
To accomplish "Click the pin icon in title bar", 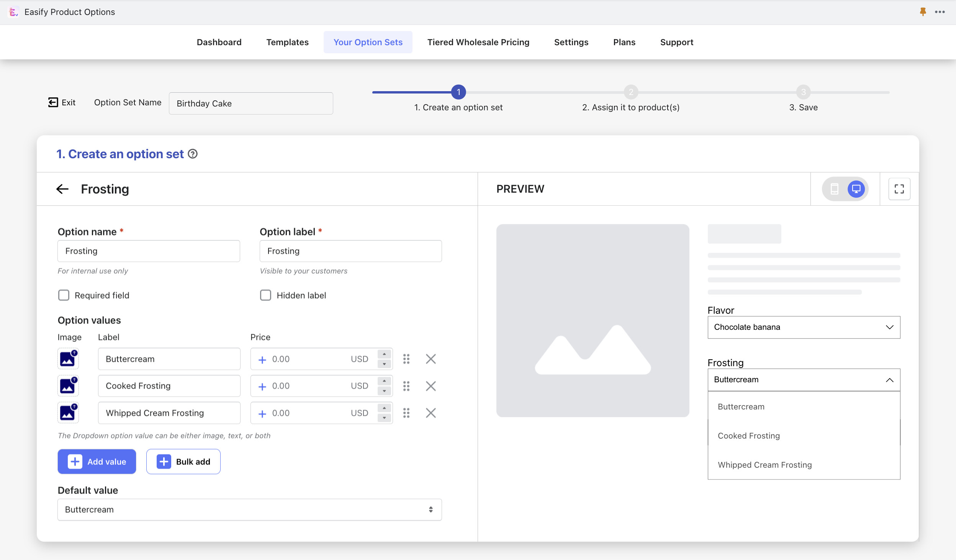I will (923, 12).
